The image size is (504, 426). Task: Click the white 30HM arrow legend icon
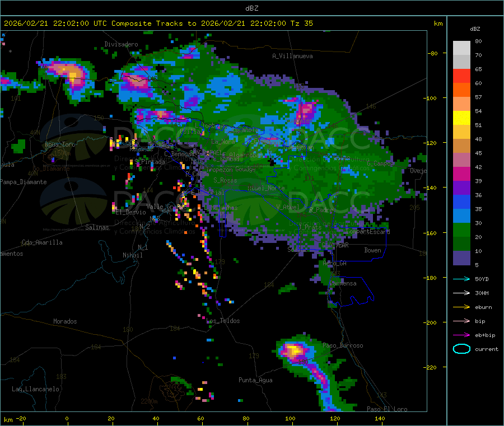pos(461,293)
